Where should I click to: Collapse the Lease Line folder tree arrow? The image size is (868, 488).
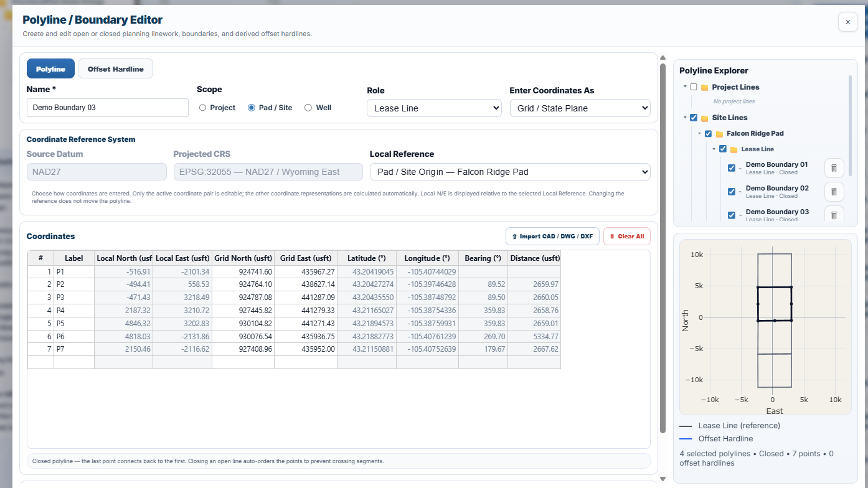(x=714, y=149)
